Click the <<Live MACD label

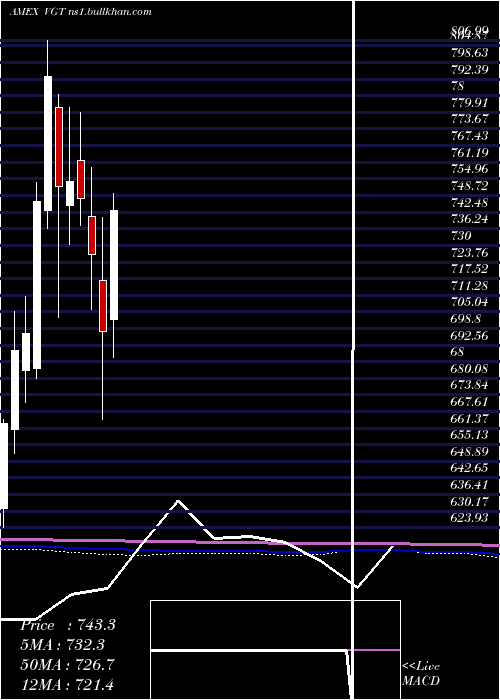click(421, 674)
